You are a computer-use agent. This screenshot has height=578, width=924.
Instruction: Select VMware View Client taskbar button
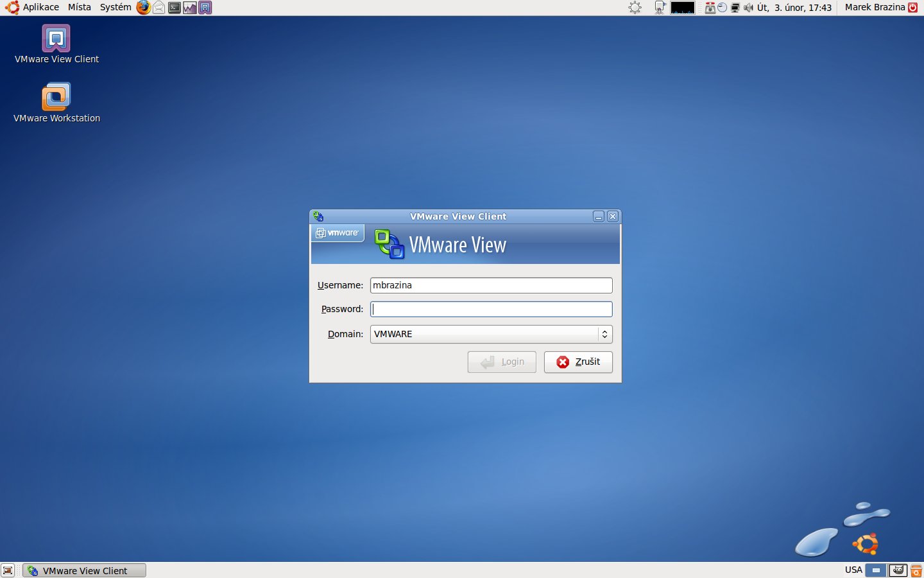[x=85, y=570]
